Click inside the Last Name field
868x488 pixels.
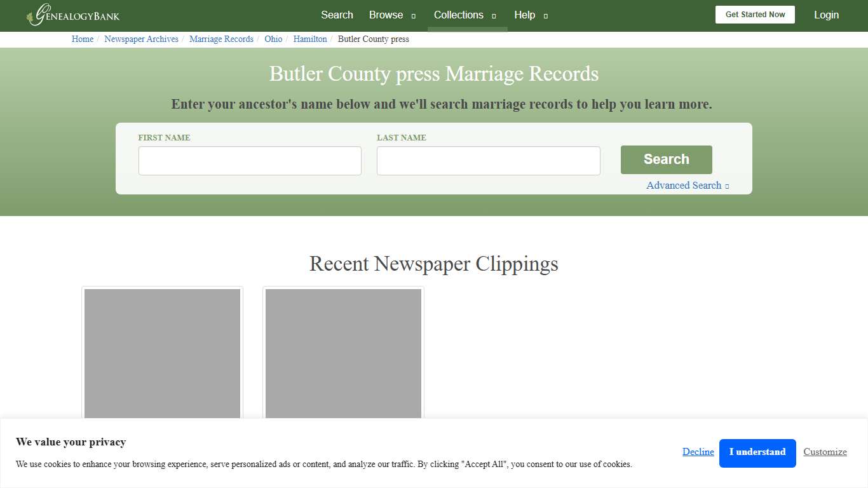coord(488,160)
